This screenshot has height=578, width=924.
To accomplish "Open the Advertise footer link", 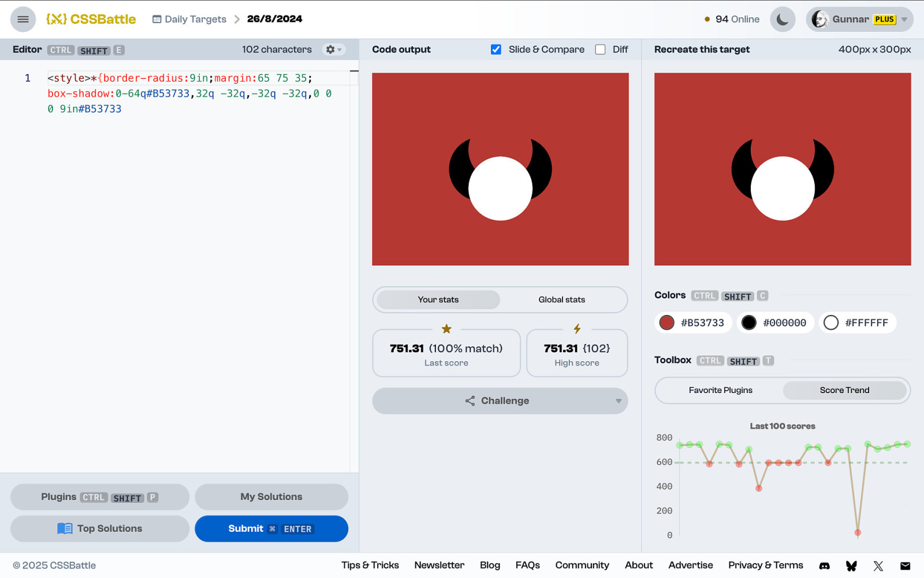I will 691,565.
